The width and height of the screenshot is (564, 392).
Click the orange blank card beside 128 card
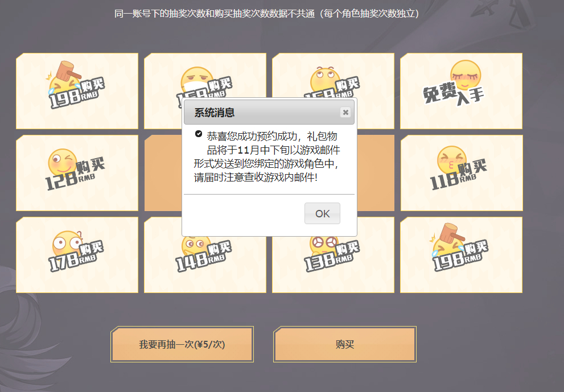click(163, 173)
